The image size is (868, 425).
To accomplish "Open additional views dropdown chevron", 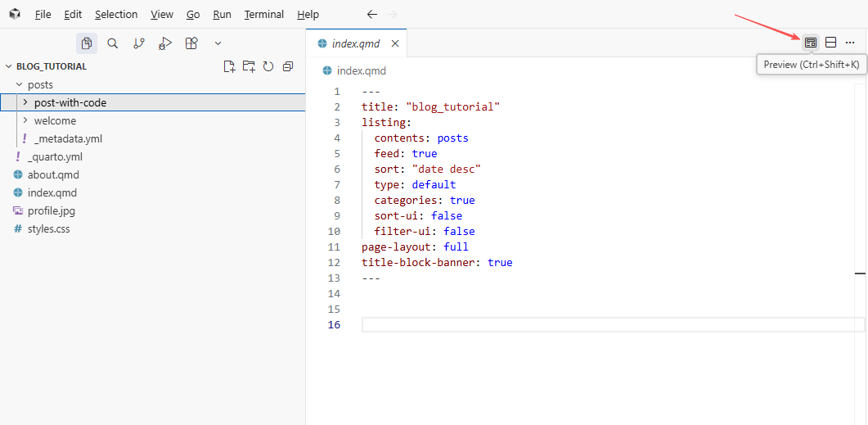I will [x=218, y=43].
